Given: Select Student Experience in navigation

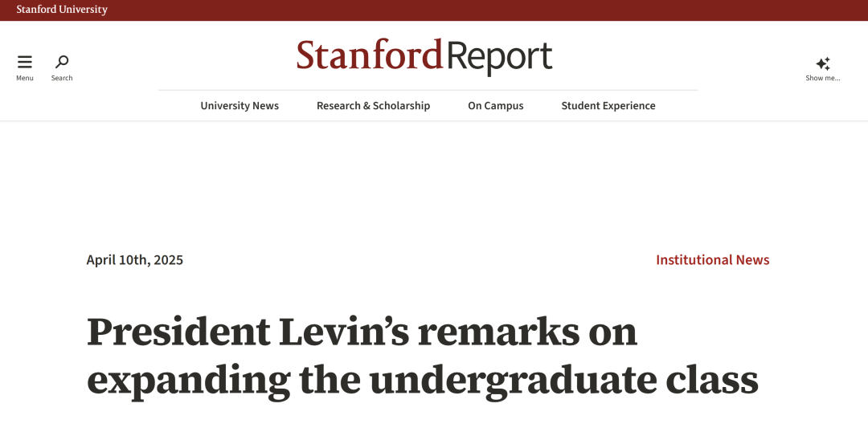Looking at the screenshot, I should coord(608,106).
